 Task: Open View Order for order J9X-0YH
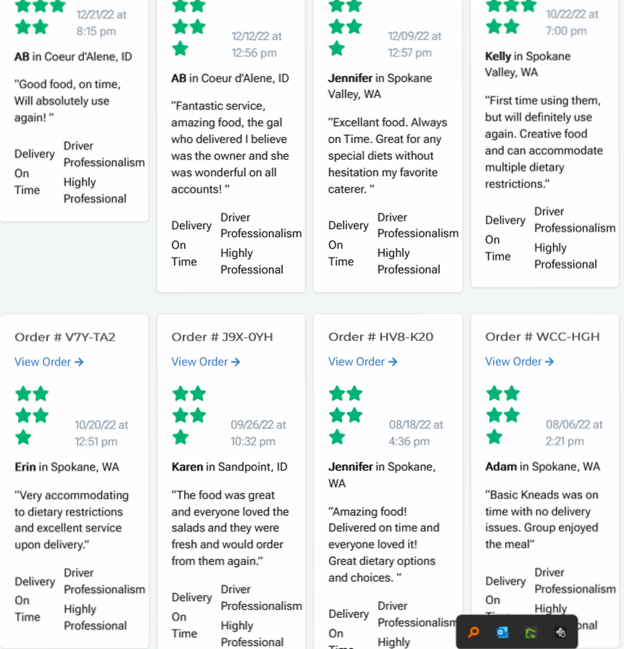coord(206,362)
